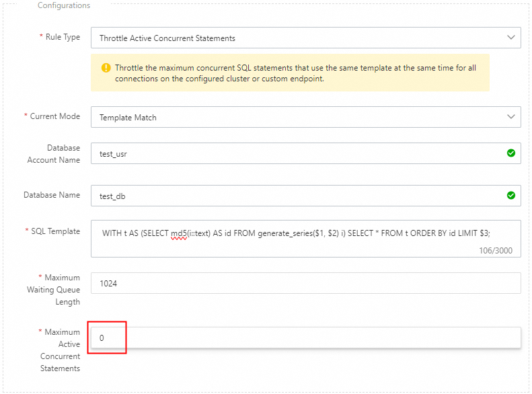This screenshot has width=532, height=394.
Task: Click into the SQL Template text area
Action: 306,239
